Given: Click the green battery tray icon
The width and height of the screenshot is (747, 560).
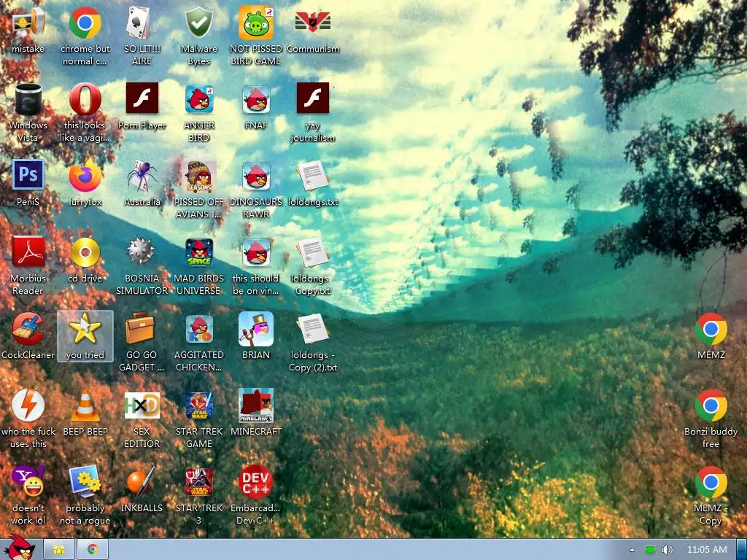Looking at the screenshot, I should pyautogui.click(x=650, y=550).
